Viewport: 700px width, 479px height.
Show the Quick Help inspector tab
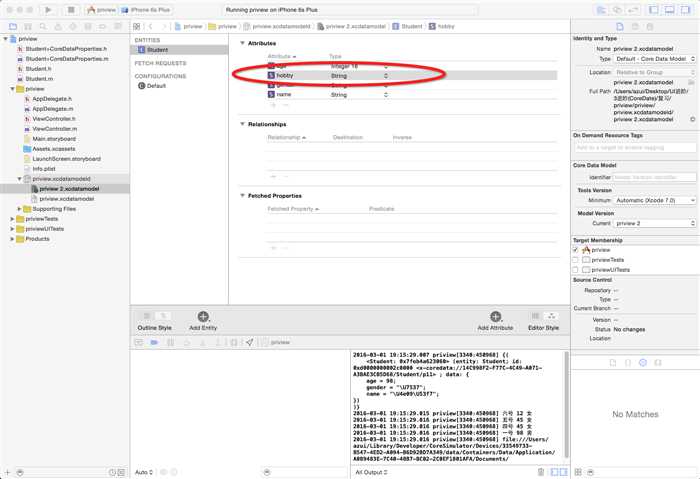(635, 27)
